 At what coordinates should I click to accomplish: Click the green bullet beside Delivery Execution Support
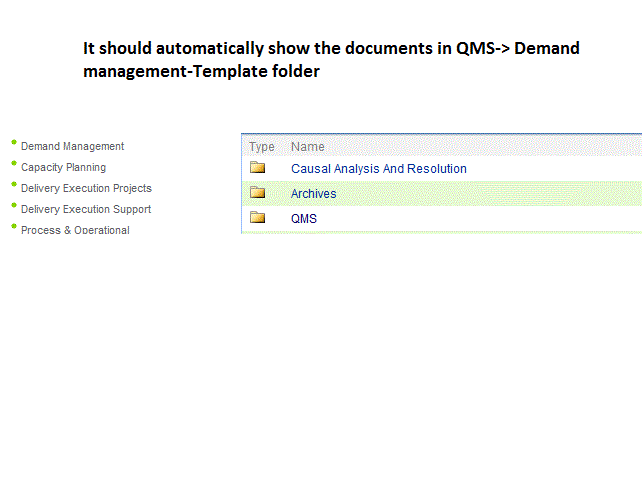(14, 205)
